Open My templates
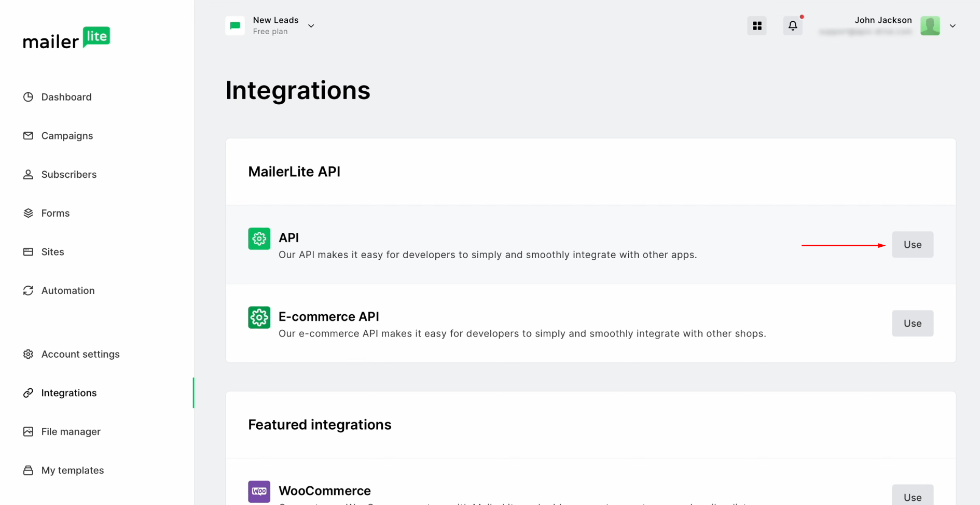 73,470
